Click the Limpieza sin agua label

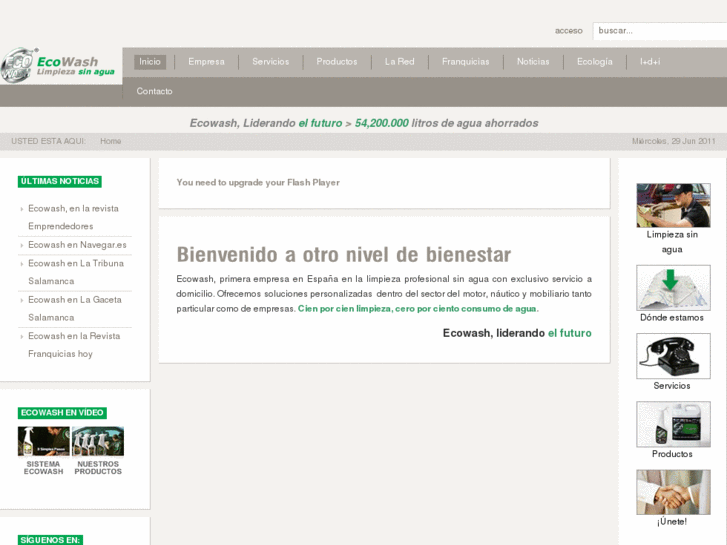672,242
